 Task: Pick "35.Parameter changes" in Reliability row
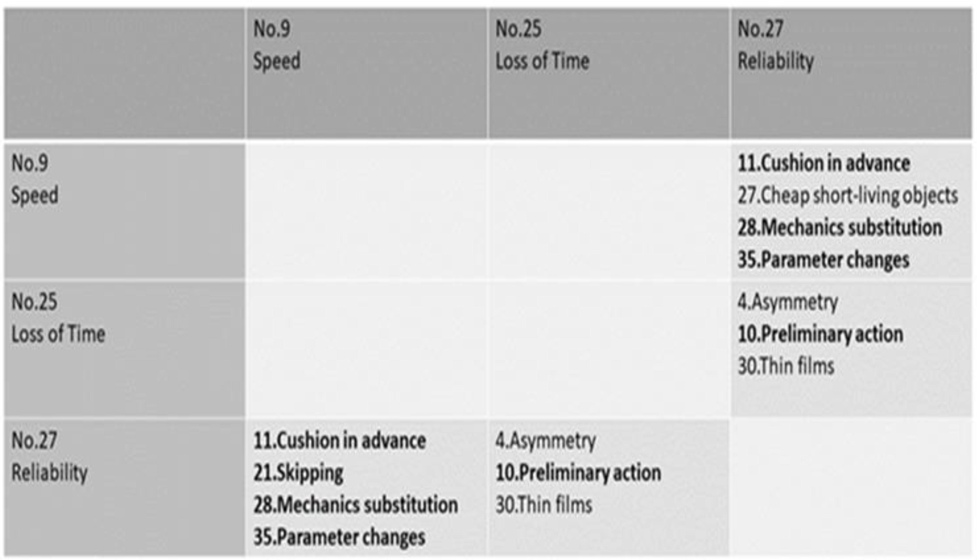point(339,537)
